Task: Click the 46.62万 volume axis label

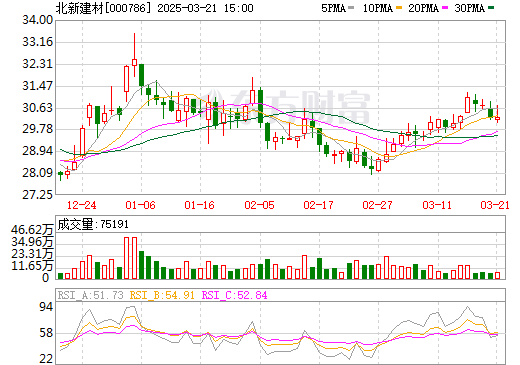Action: tap(32, 230)
